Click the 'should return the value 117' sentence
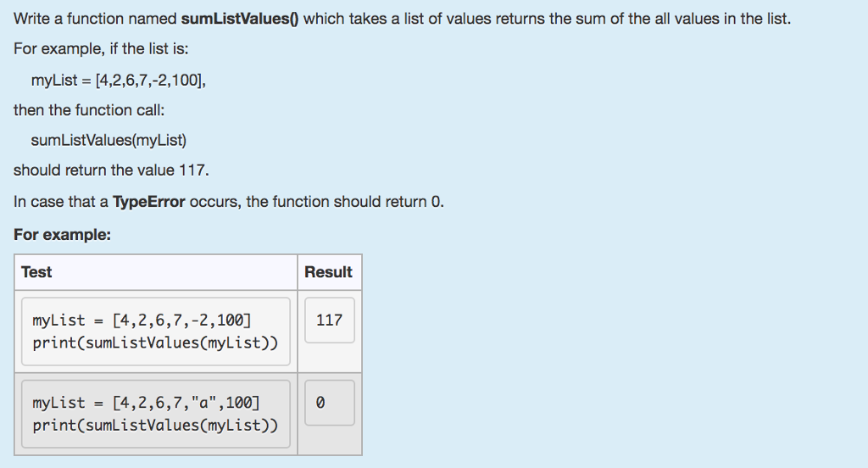Screen dimensions: 868x468 click(111, 170)
